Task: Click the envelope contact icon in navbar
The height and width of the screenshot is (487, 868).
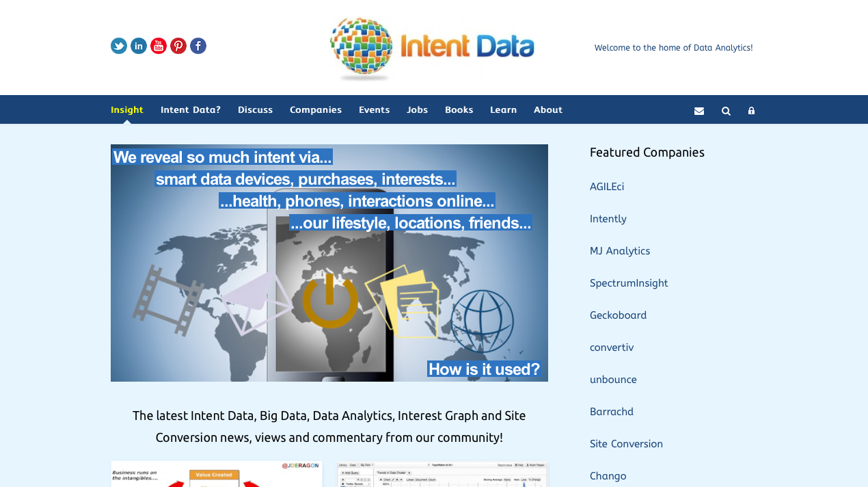Action: pos(699,111)
